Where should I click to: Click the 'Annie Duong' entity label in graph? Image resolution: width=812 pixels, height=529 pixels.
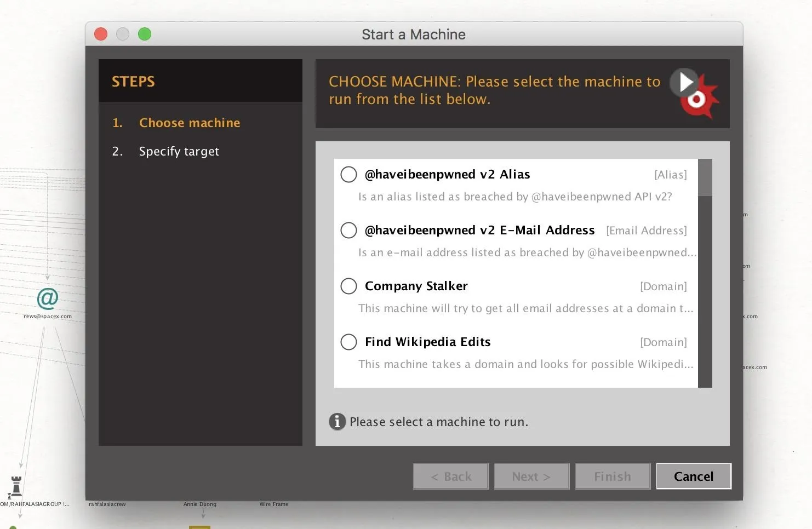pos(200,504)
